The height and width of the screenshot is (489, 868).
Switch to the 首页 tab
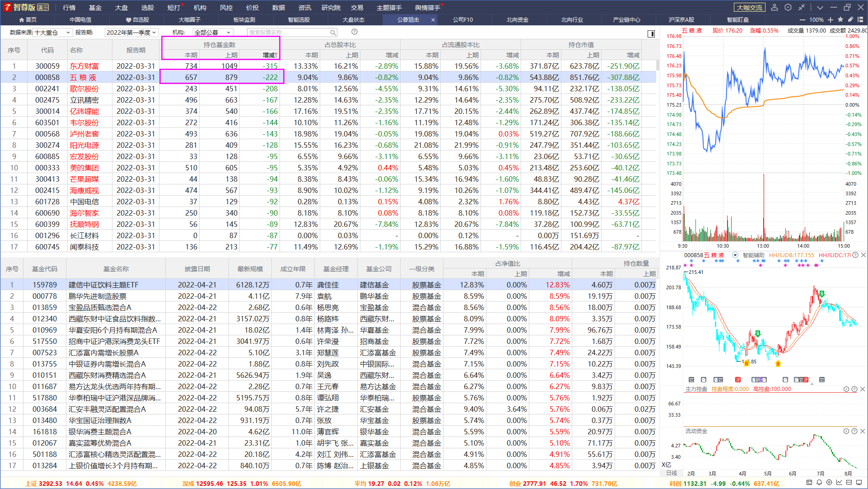click(x=28, y=20)
